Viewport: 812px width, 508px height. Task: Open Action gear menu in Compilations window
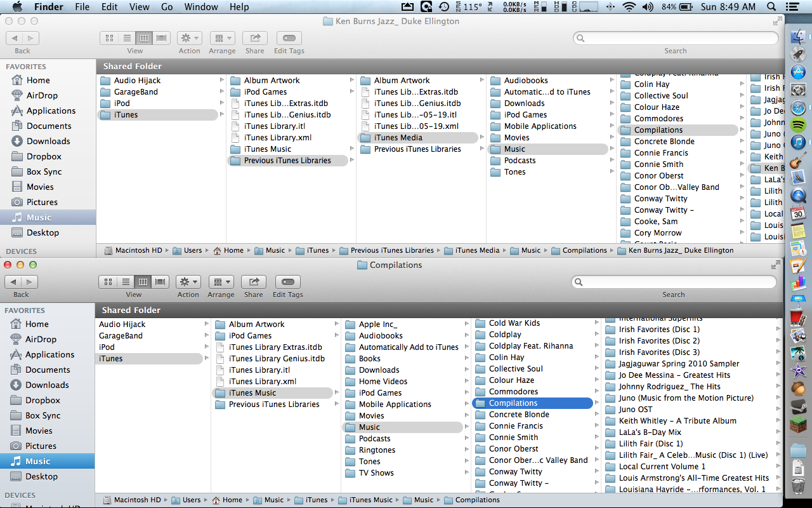(x=188, y=282)
